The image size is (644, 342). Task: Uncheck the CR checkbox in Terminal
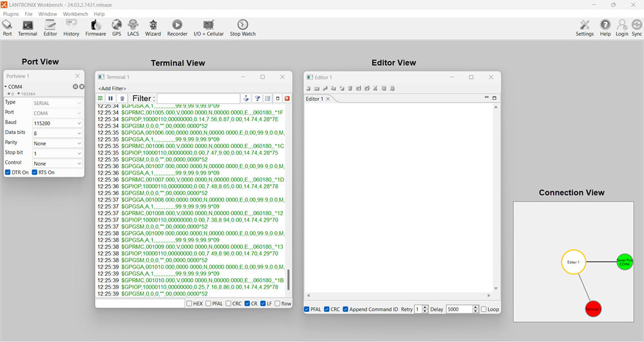point(247,304)
